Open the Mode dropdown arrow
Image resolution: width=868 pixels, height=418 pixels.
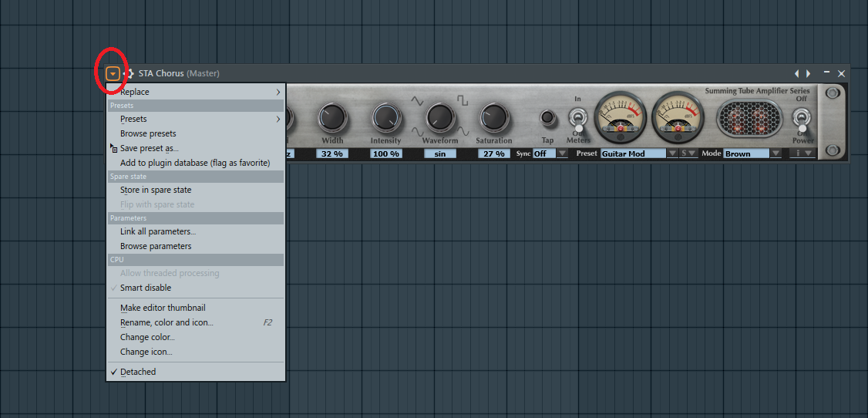[x=775, y=154]
